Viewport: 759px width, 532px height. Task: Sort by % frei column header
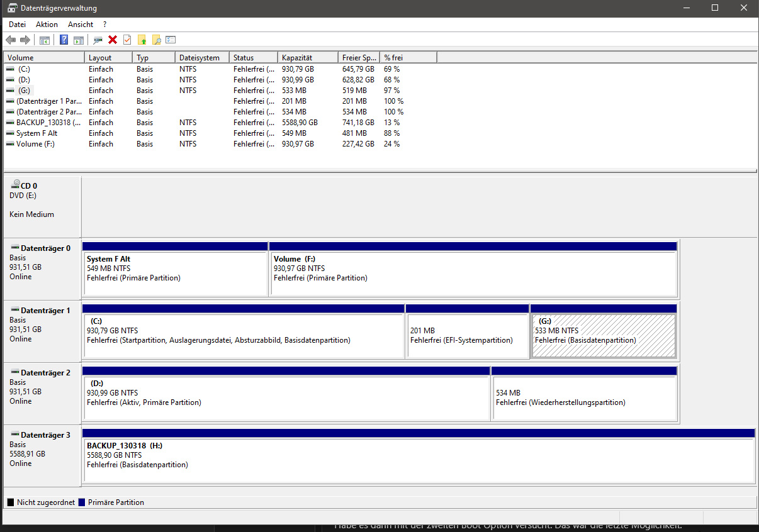pos(408,57)
